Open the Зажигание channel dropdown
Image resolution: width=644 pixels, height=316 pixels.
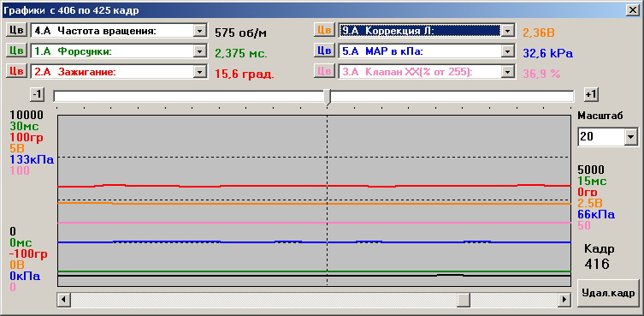coord(199,72)
